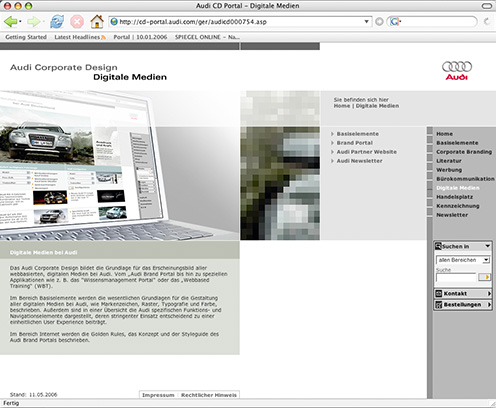Click the forward arrow button

point(33,22)
